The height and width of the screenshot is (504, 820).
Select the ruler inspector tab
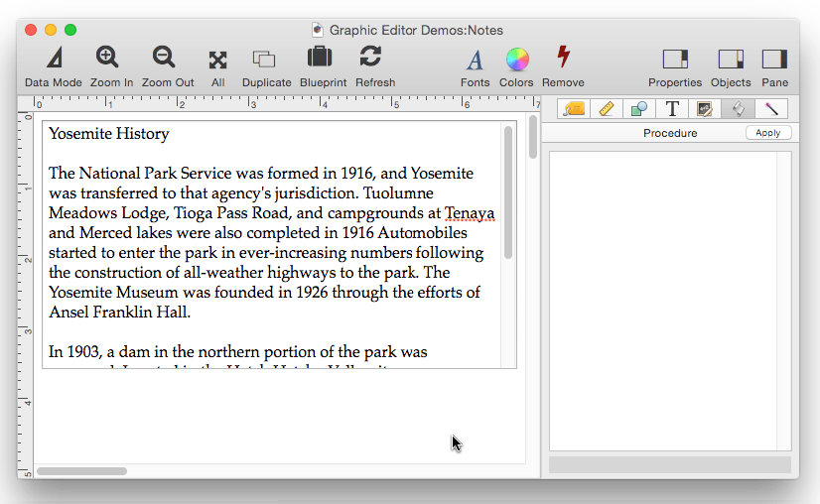607,109
